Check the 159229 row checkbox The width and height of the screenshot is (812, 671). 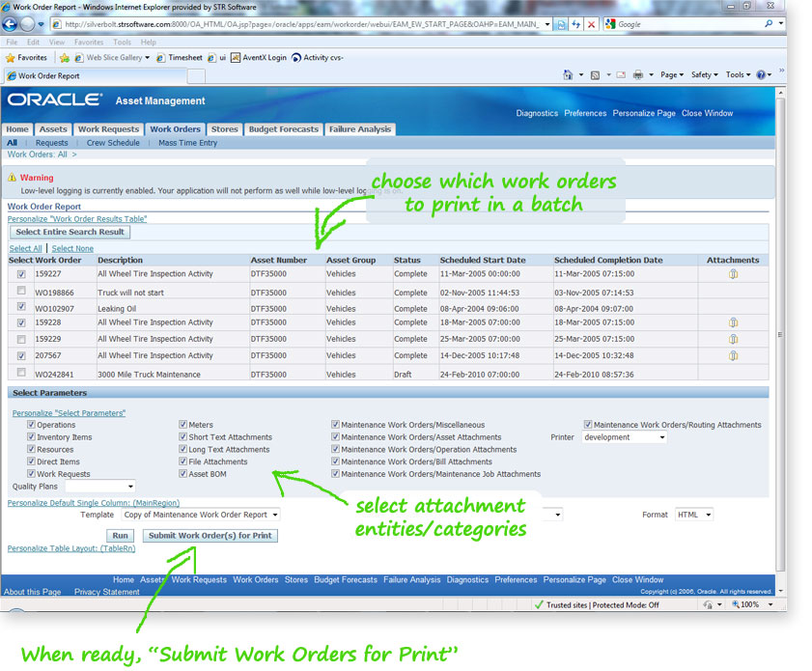[x=21, y=339]
